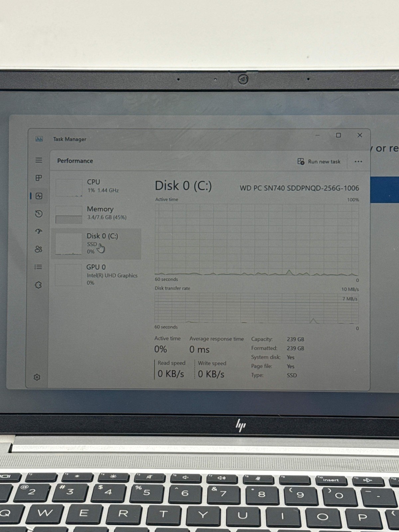Click the Formatted 239 GB value
This screenshot has width=399, height=532.
click(x=296, y=348)
